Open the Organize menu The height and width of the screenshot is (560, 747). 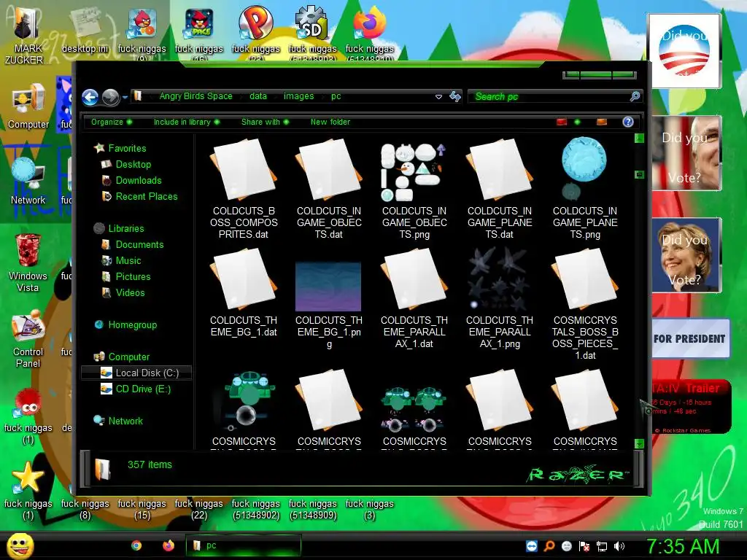click(112, 122)
